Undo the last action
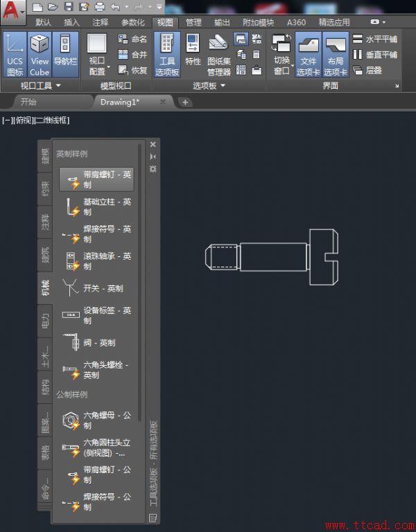This screenshot has width=416, height=532. point(116,6)
